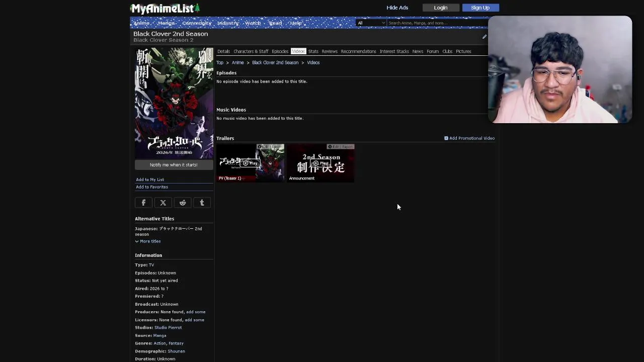Viewport: 644px width, 362px height.
Task: Share on Reddit icon
Action: click(x=183, y=203)
